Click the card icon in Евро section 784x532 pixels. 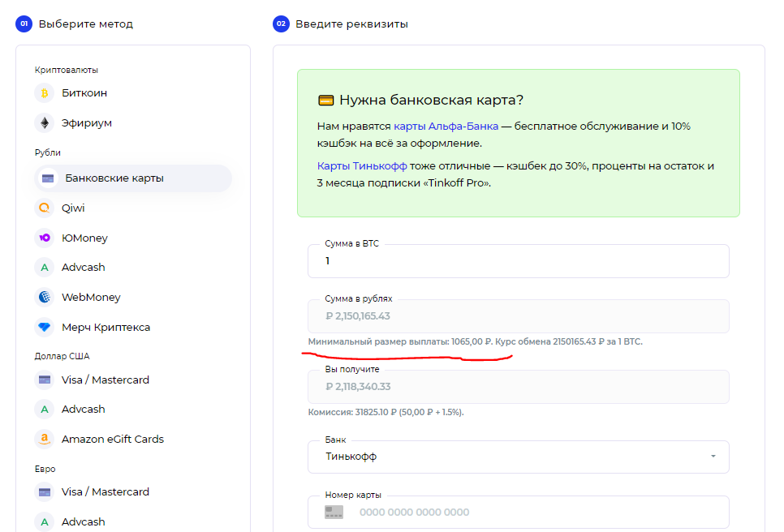(45, 492)
